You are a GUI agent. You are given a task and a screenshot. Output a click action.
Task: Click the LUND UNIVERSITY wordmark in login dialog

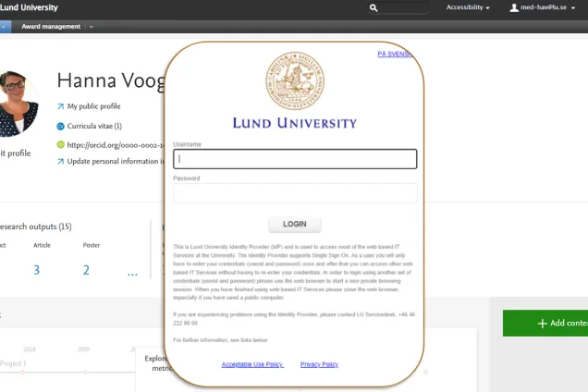point(295,123)
